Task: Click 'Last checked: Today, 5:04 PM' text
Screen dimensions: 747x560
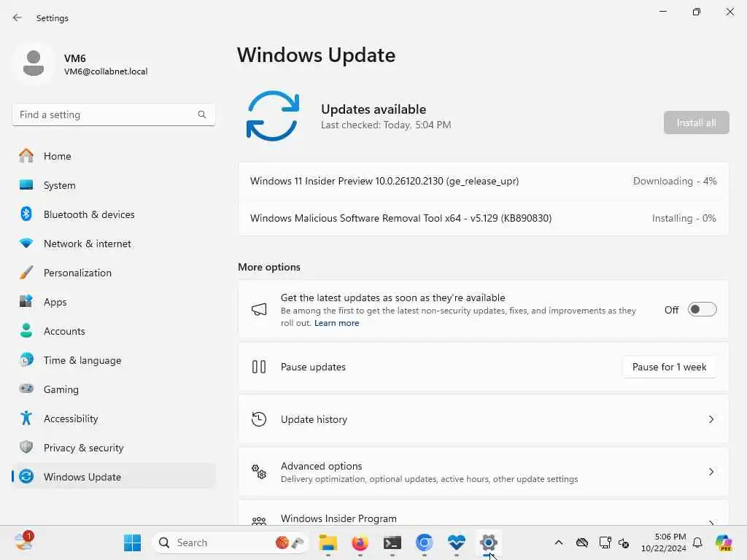Action: 386,125
